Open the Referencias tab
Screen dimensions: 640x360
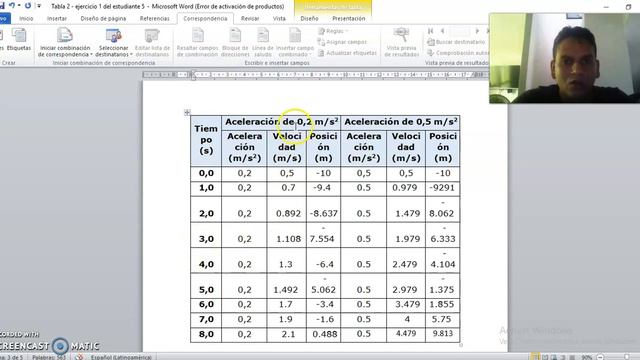[154, 18]
